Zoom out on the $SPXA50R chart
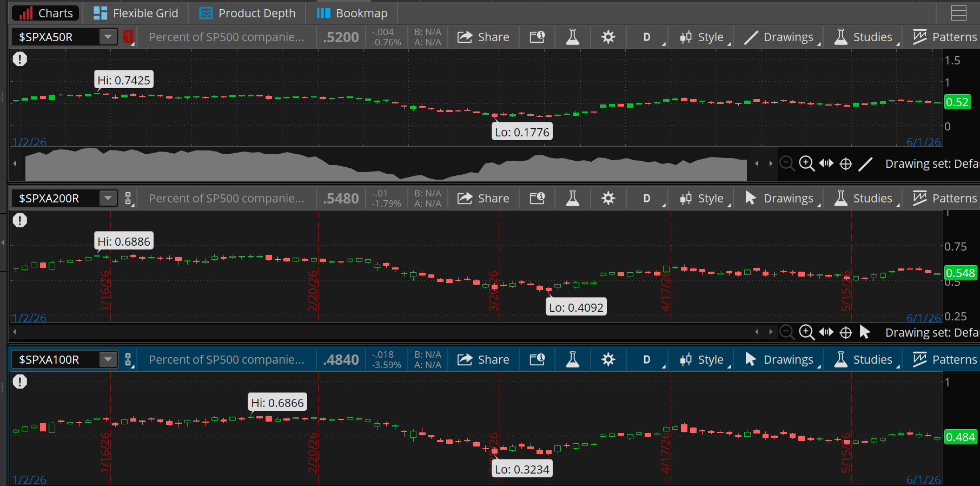This screenshot has height=486, width=980. pyautogui.click(x=787, y=163)
